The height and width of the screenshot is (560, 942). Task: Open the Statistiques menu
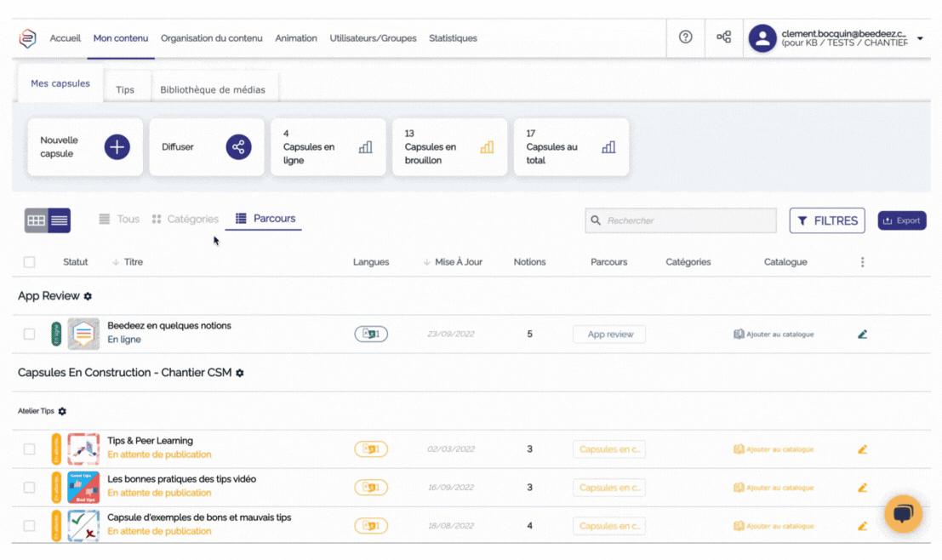[x=453, y=38]
